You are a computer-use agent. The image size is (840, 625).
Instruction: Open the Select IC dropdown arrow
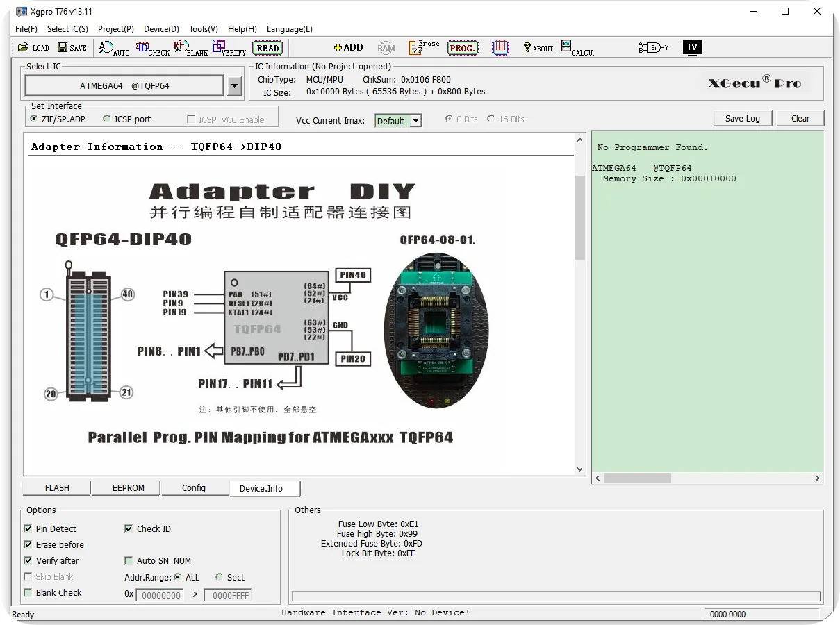(234, 86)
